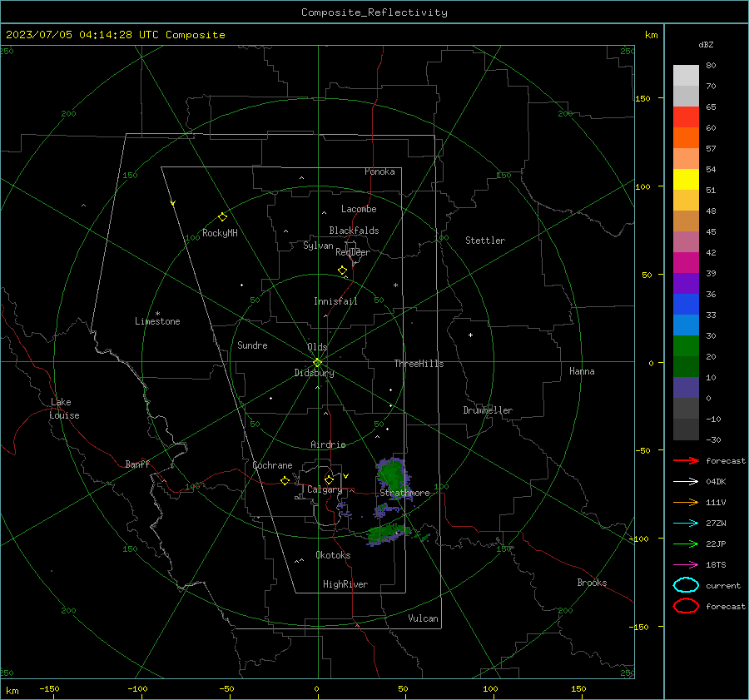Click the Cochrane town label
The height and width of the screenshot is (700, 749).
[x=272, y=465]
